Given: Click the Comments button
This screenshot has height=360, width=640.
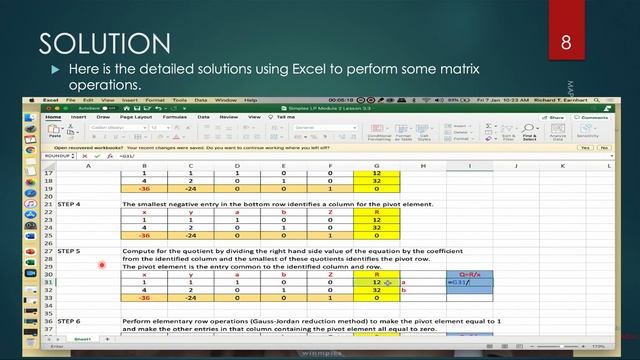Looking at the screenshot, I should [x=591, y=118].
